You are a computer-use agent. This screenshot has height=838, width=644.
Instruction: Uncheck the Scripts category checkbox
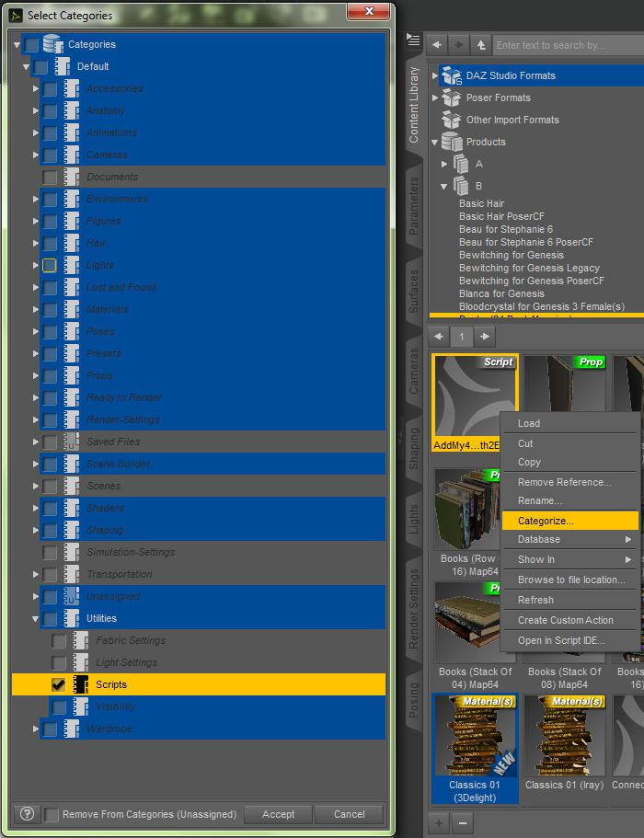tap(58, 684)
